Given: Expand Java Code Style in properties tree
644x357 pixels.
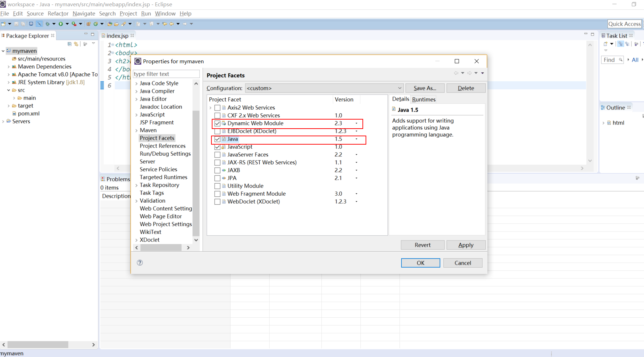Looking at the screenshot, I should coord(136,83).
